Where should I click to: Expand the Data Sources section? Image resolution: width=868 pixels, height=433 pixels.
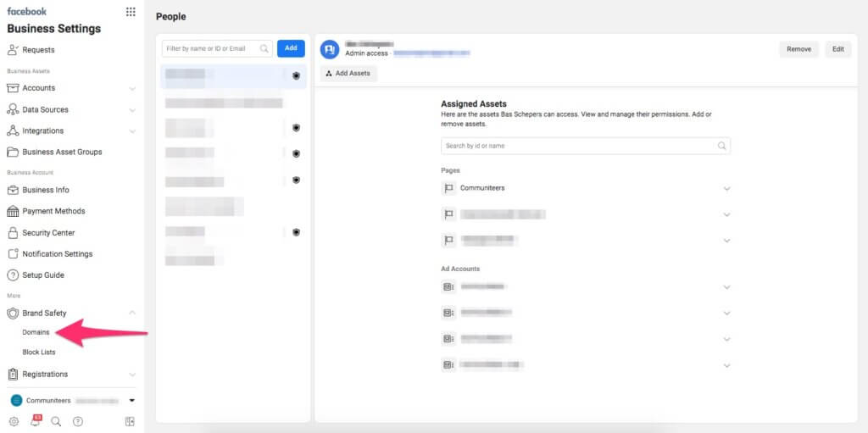(132, 110)
